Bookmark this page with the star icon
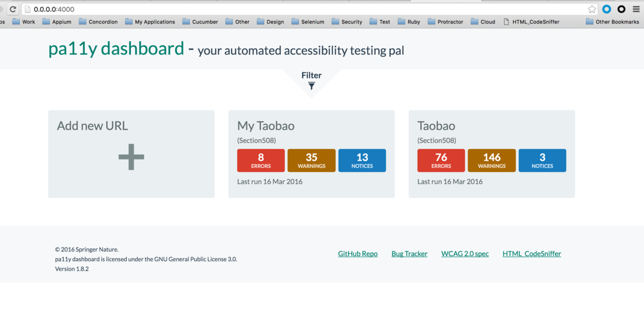 [592, 9]
